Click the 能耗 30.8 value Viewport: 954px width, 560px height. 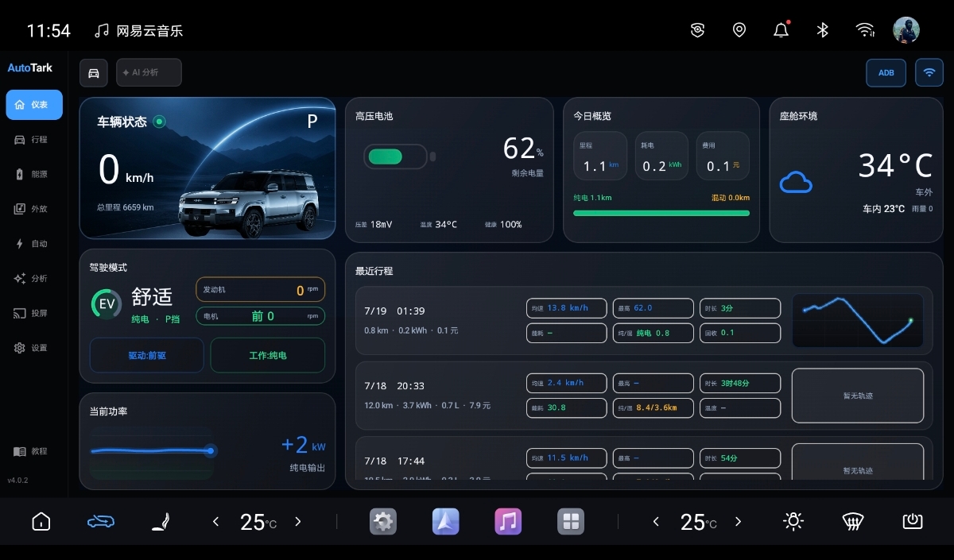[x=566, y=407]
